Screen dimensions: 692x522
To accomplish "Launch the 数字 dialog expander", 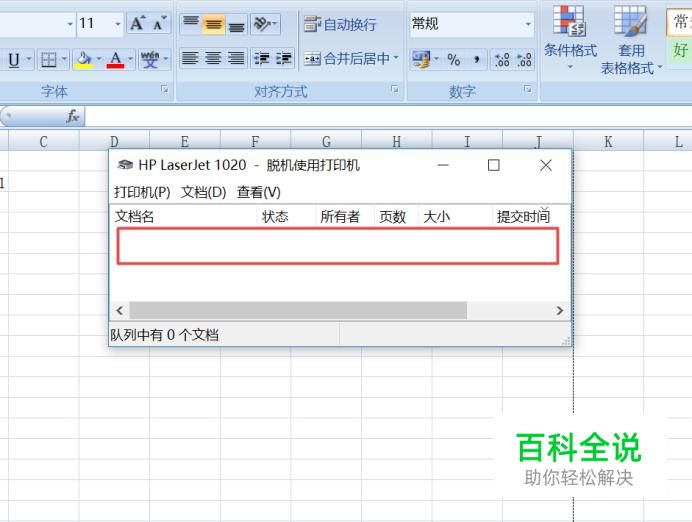I will [x=527, y=90].
